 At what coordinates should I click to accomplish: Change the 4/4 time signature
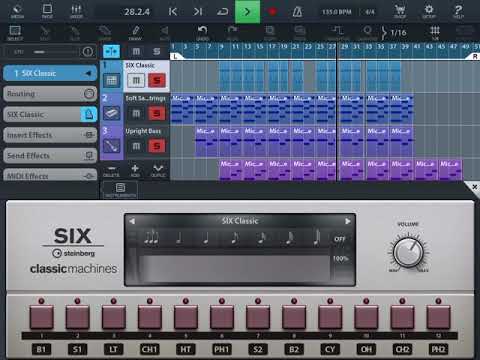(370, 12)
